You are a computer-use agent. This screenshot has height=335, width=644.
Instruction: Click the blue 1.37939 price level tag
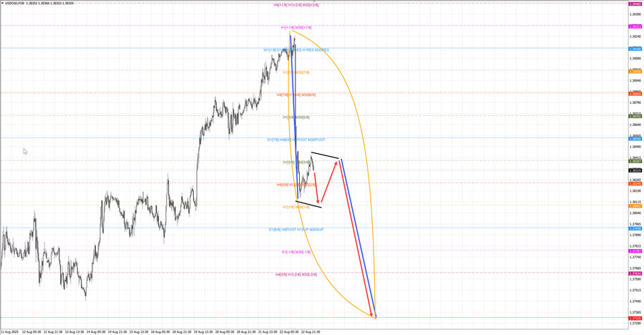point(635,228)
